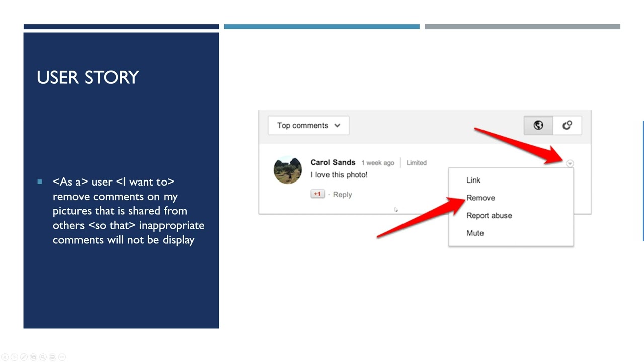Reply to Carol Sands' comment
Viewport: 644px width, 362px height.
tap(342, 195)
